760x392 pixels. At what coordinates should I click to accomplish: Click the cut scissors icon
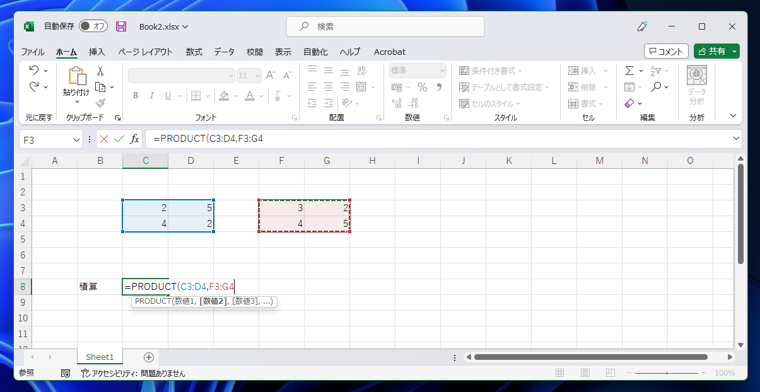tap(100, 71)
